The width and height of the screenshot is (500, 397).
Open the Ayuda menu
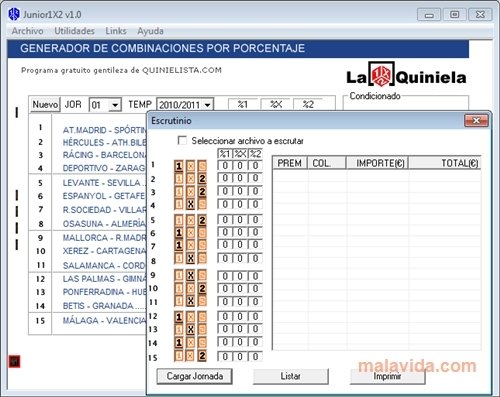pyautogui.click(x=150, y=31)
